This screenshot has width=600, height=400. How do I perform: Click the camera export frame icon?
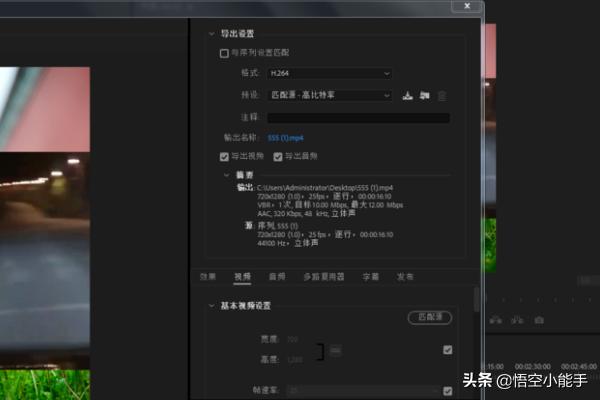pos(539,320)
